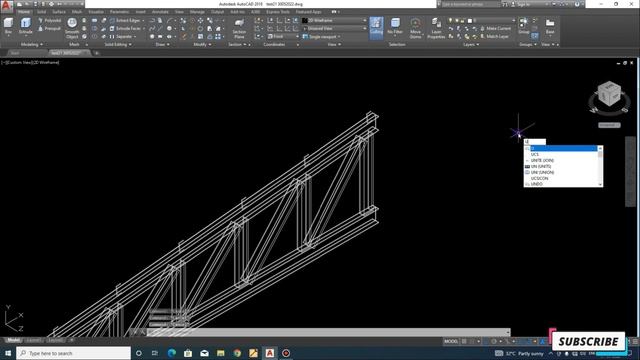Image resolution: width=640 pixels, height=360 pixels.
Task: Choose the Polysolid tool
Action: point(49,20)
